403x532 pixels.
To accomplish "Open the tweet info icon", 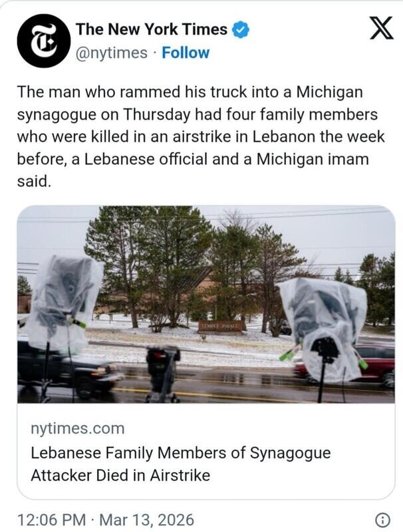I will tap(383, 519).
